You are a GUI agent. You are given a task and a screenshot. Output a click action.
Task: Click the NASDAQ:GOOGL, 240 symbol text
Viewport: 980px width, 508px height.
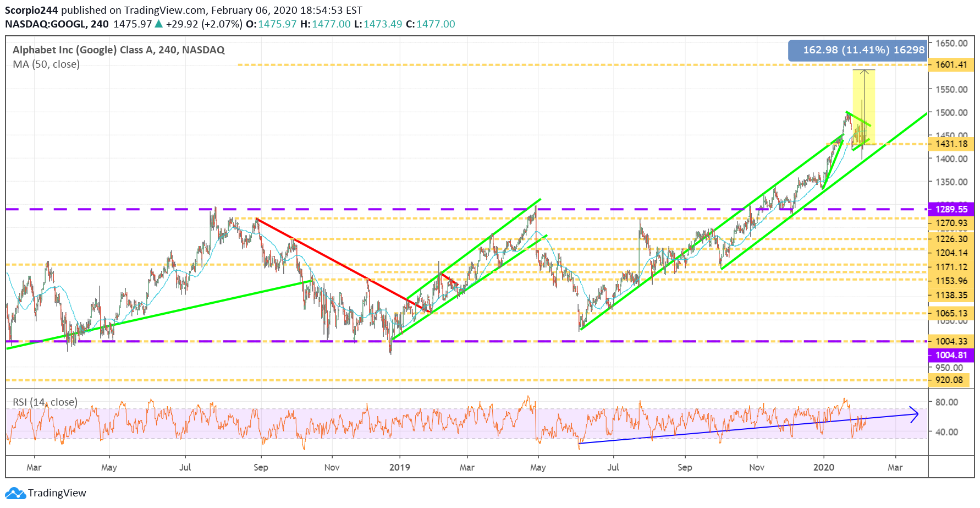[x=57, y=24]
